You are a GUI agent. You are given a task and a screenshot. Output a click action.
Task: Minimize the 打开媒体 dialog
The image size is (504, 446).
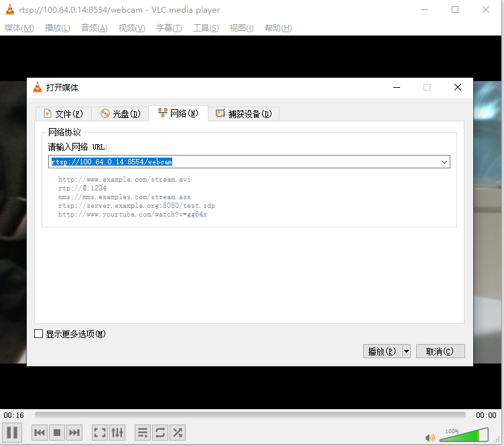(x=397, y=87)
